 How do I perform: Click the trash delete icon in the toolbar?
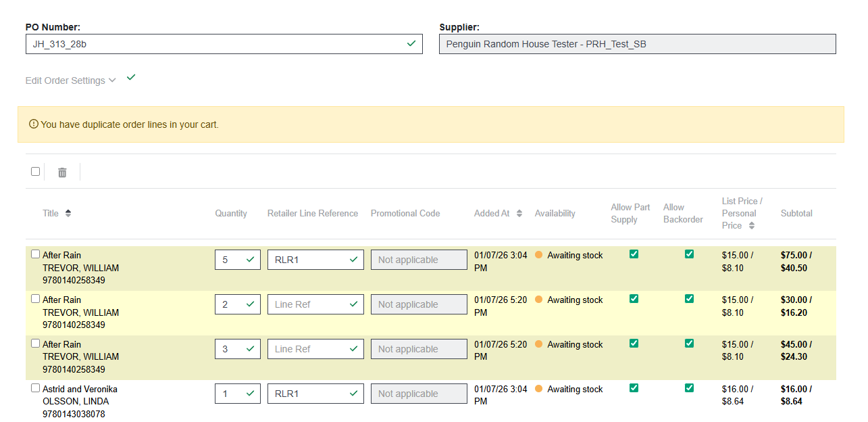(x=61, y=172)
